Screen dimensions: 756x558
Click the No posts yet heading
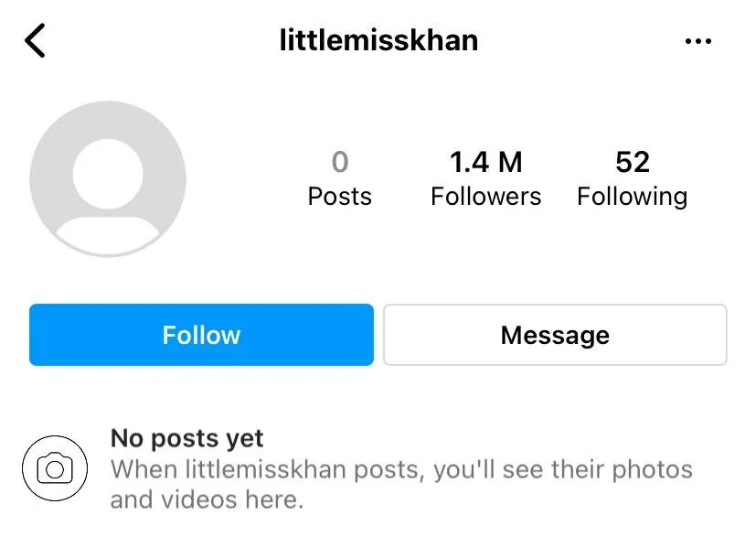[187, 438]
